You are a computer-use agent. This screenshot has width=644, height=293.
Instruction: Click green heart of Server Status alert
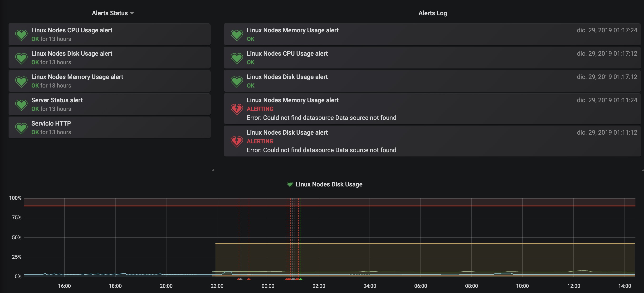[21, 105]
